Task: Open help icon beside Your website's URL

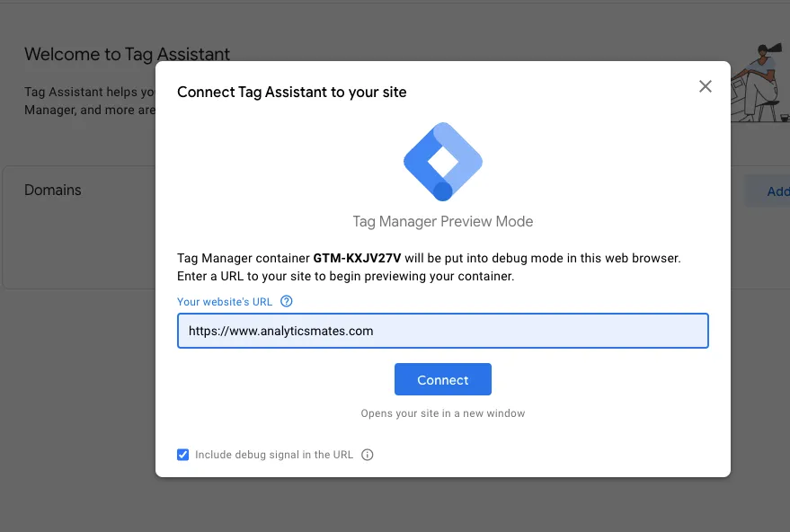Action: pyautogui.click(x=286, y=301)
